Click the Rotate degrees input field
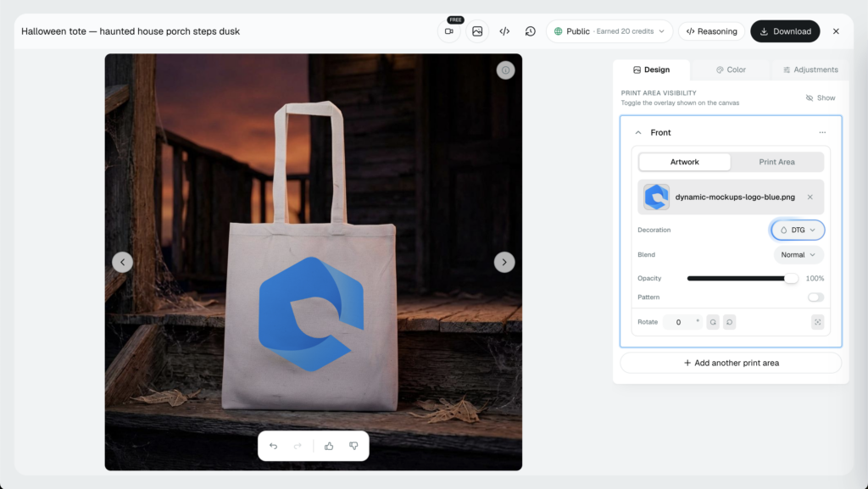The height and width of the screenshot is (489, 868). point(682,322)
